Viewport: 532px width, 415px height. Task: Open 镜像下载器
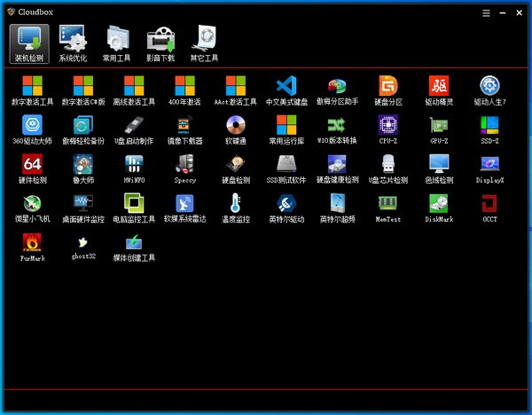pos(184,129)
